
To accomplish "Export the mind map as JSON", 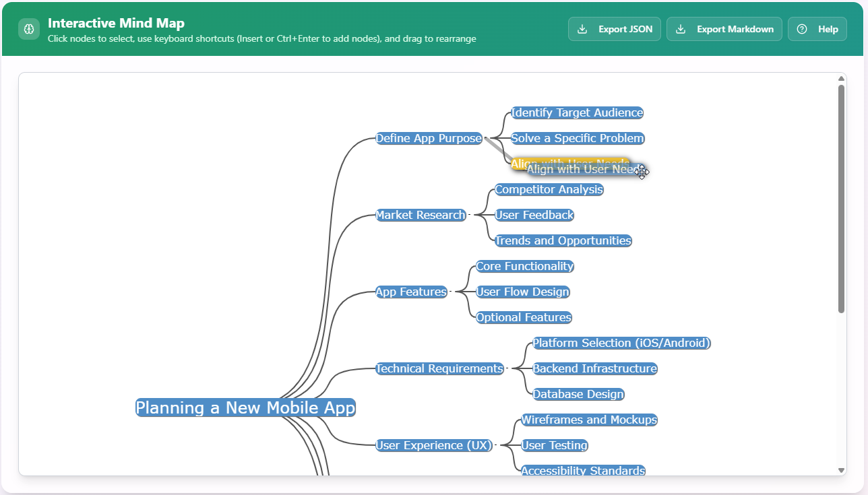I will tap(614, 29).
